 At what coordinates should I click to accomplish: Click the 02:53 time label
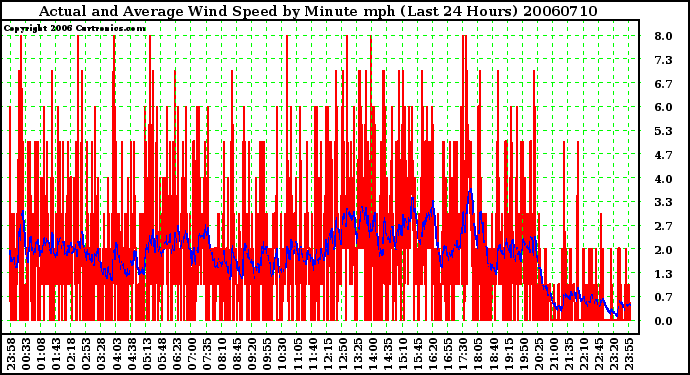(86, 354)
